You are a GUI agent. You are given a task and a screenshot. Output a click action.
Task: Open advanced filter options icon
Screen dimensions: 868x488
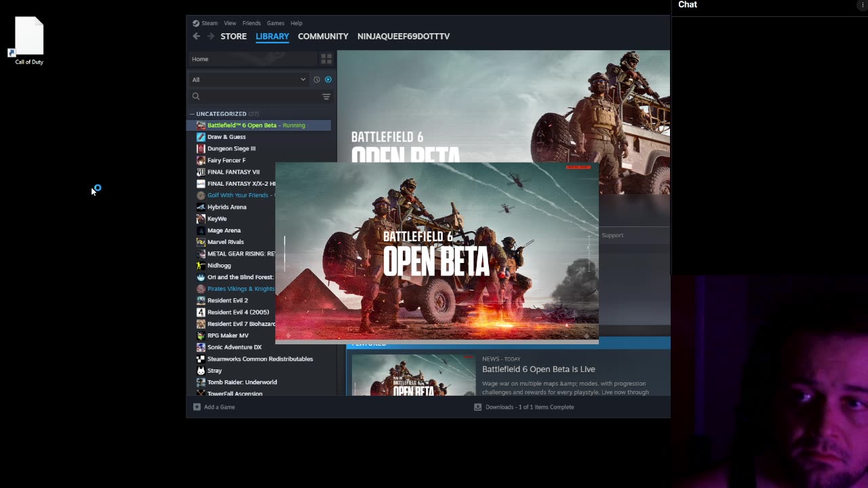click(326, 97)
